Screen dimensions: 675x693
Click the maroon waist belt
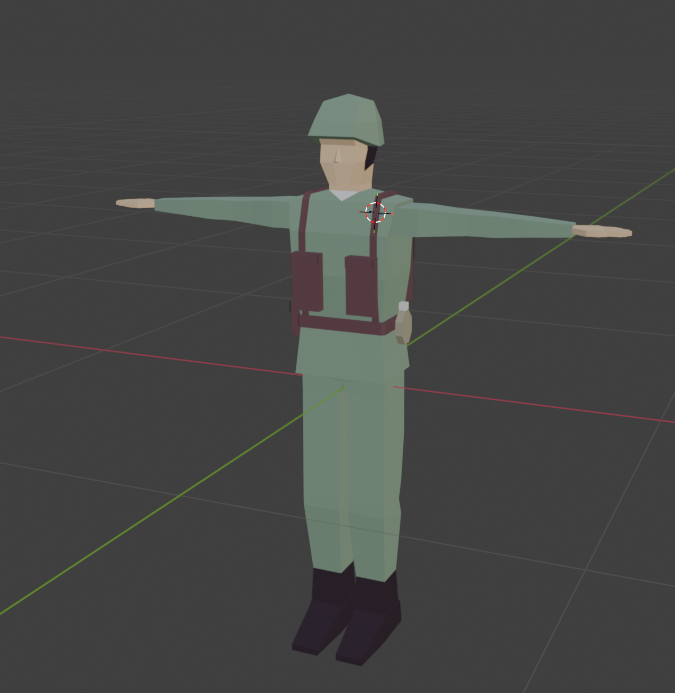[x=340, y=324]
